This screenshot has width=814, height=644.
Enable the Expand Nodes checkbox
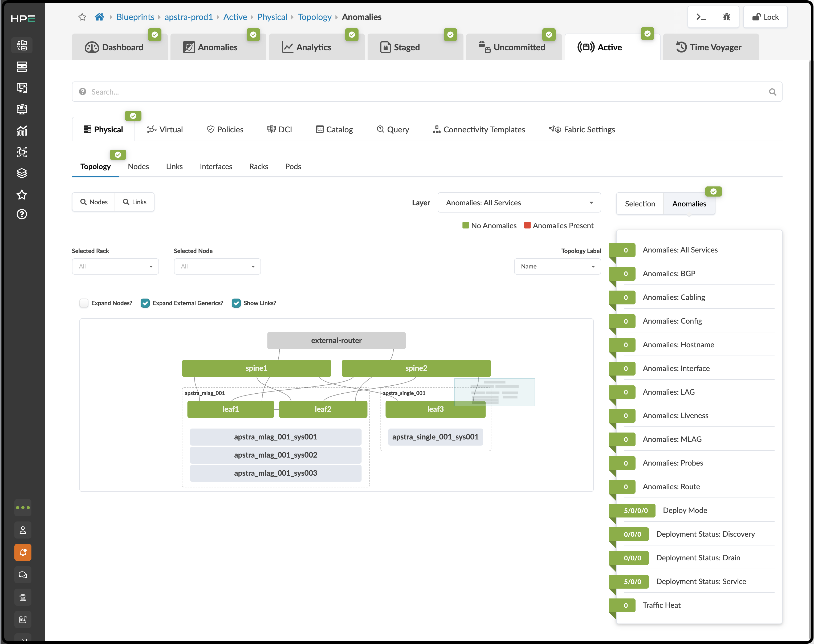tap(84, 303)
